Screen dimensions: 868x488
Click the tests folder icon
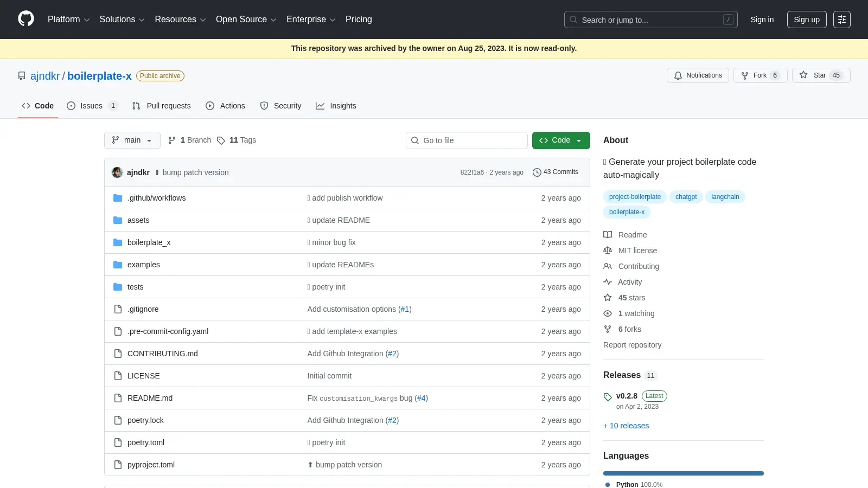(118, 287)
